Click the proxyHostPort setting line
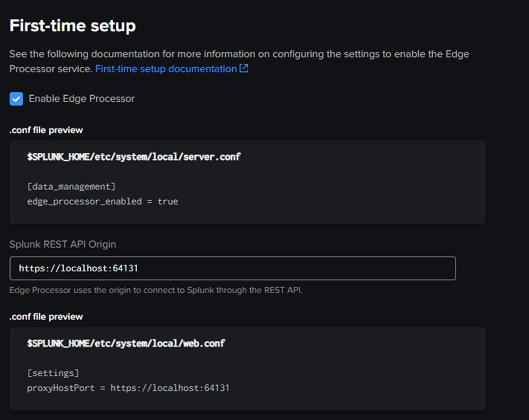This screenshot has height=420, width=529. coord(128,388)
